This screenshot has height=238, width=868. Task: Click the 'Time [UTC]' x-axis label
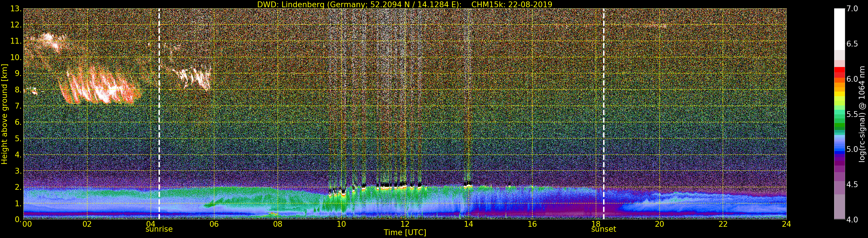[405, 233]
